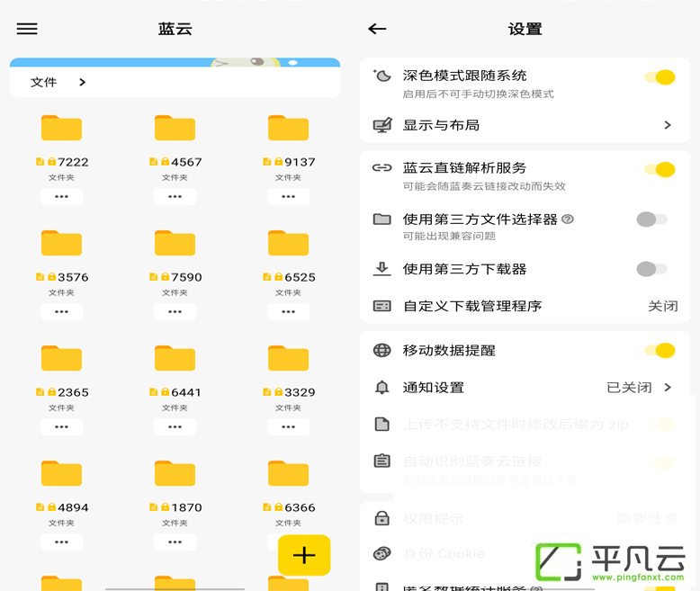Open options menu for folder 1870
Screen dimensions: 700x591
pyautogui.click(x=175, y=542)
